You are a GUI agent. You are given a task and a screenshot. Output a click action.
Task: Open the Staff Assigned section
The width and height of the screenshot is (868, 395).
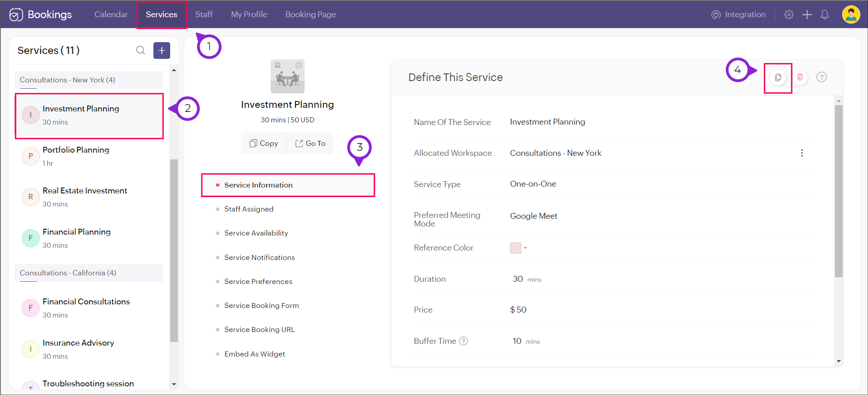tap(248, 209)
